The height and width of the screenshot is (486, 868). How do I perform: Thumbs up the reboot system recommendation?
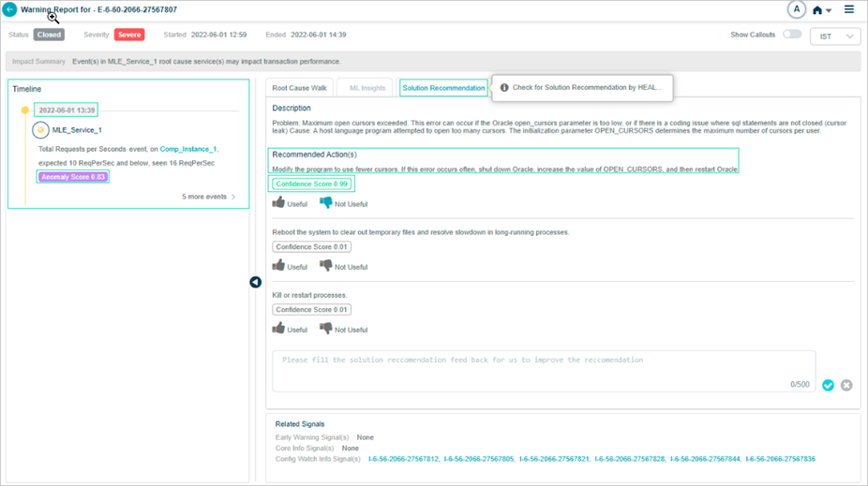pyautogui.click(x=279, y=266)
